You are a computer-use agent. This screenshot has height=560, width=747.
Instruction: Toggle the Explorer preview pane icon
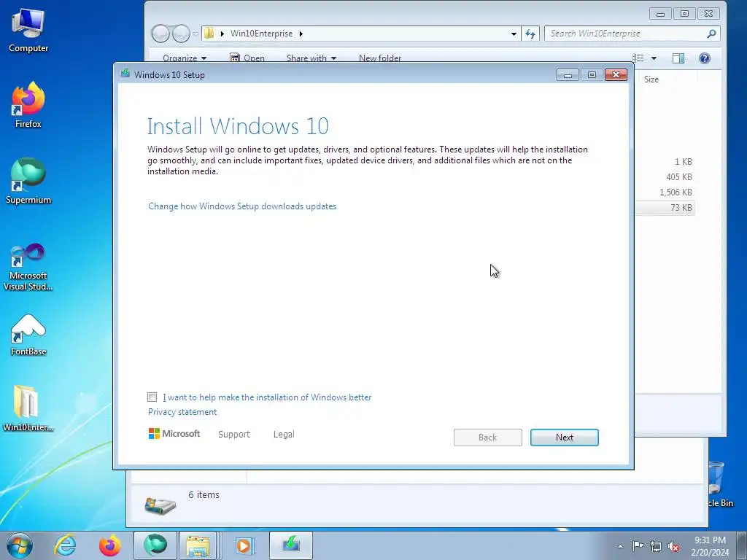tap(678, 58)
